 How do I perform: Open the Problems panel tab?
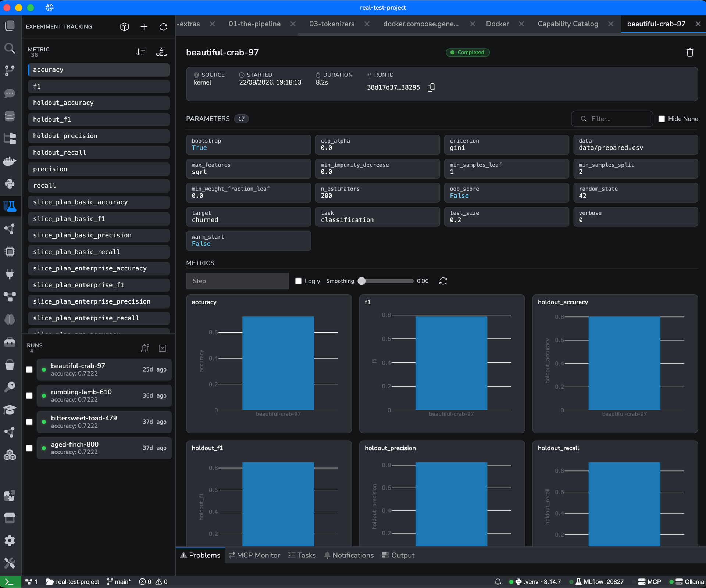[x=200, y=555]
